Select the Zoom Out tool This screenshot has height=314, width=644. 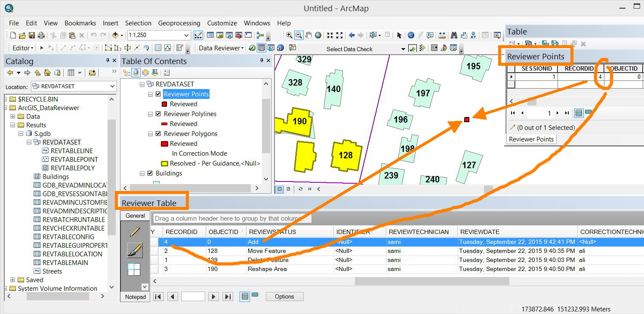[x=299, y=35]
